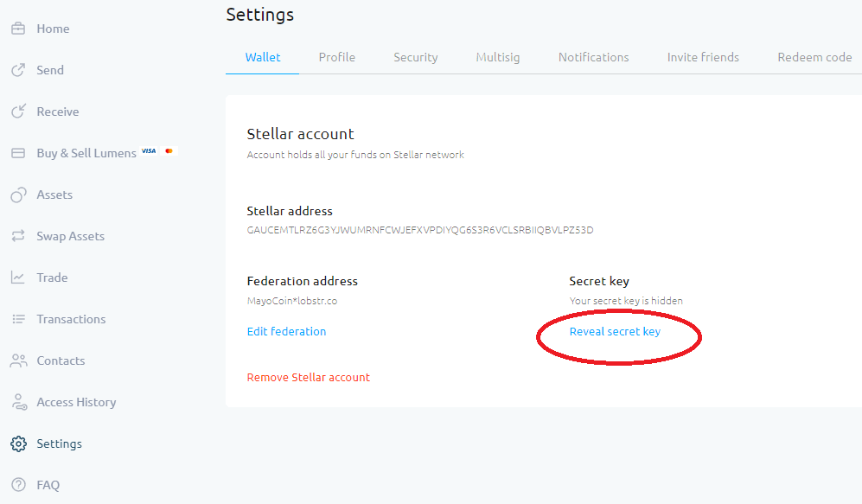Screen dimensions: 862x504
Task: Open Receive via its sidebar icon
Action: (18, 111)
